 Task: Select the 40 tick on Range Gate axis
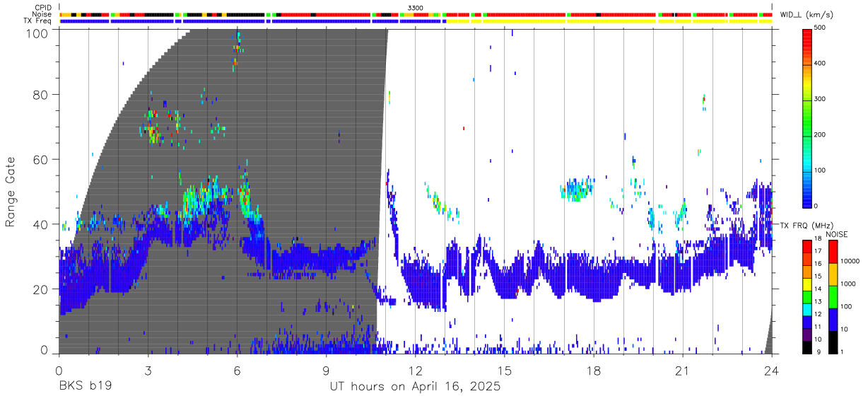[x=41, y=224]
